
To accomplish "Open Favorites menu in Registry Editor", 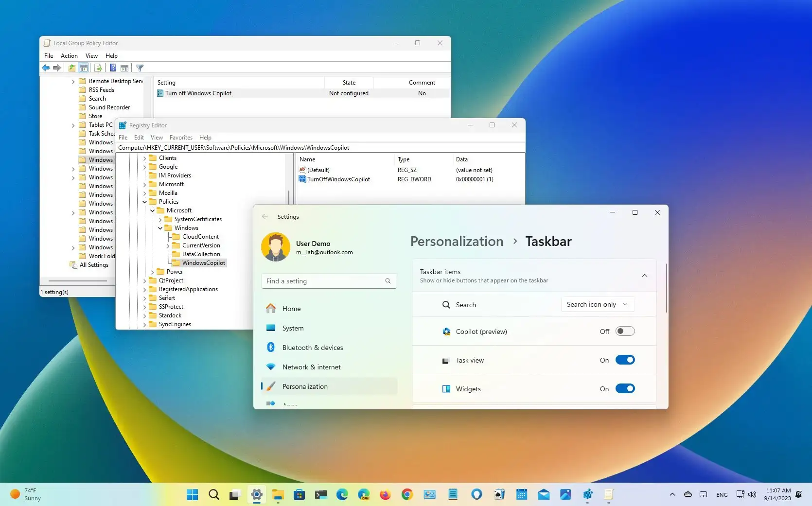I will (181, 138).
